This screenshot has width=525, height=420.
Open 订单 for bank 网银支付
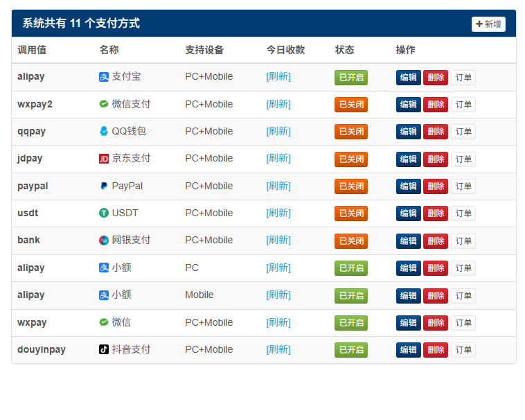click(x=463, y=240)
